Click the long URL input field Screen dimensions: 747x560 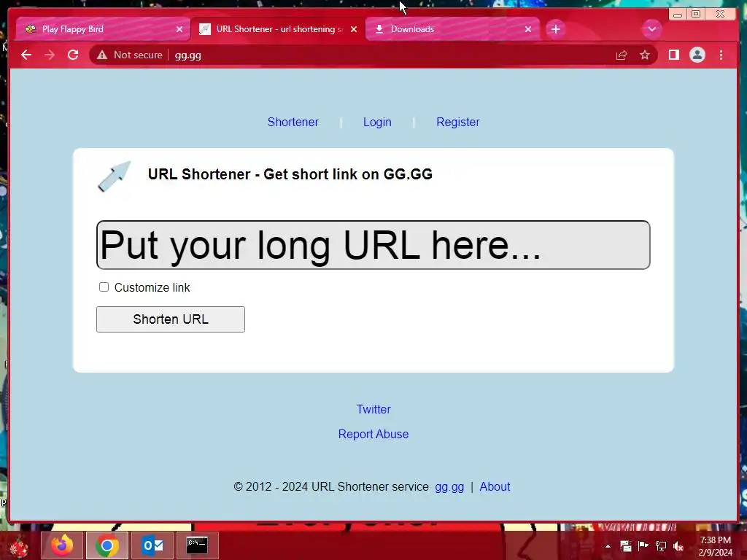coord(373,245)
